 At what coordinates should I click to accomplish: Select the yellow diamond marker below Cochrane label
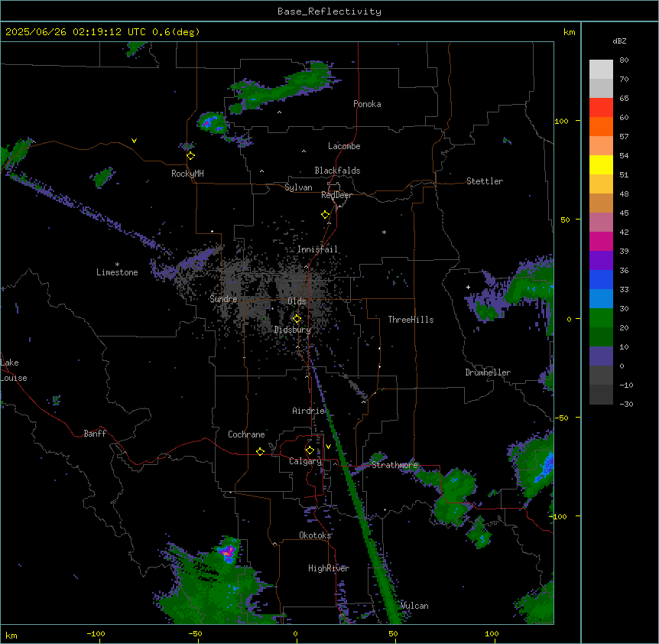click(260, 451)
